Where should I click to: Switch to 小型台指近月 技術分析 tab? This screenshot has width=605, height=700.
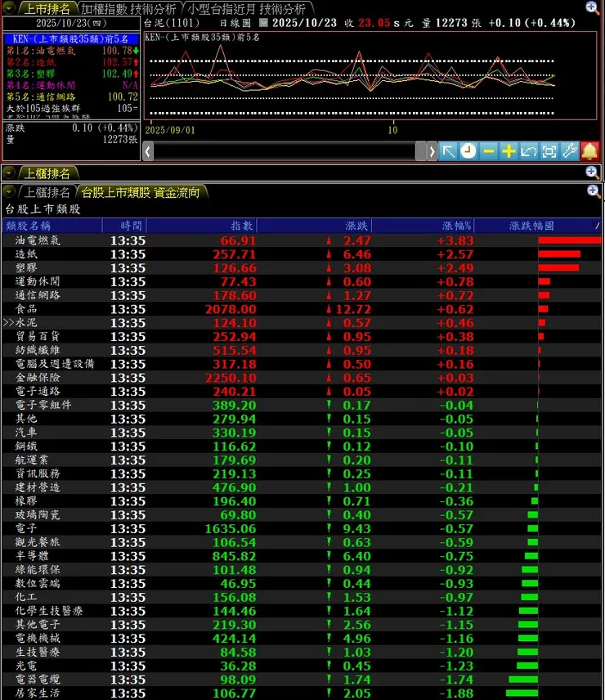click(246, 8)
